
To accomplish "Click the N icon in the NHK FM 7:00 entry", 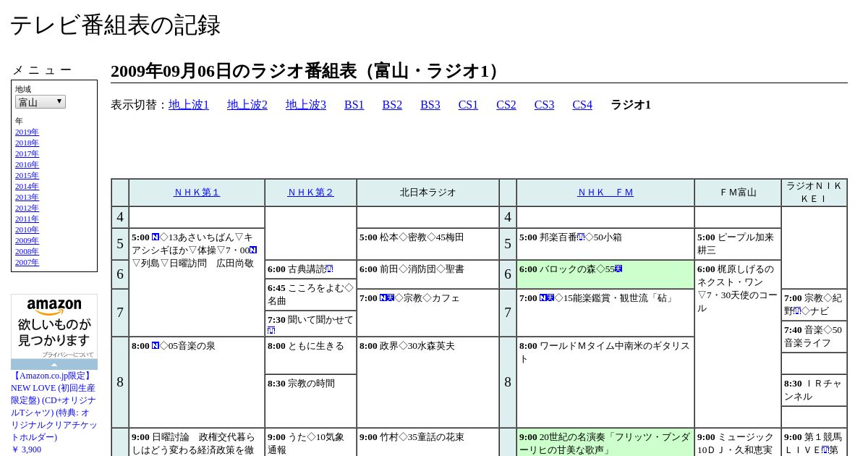I will (x=543, y=298).
